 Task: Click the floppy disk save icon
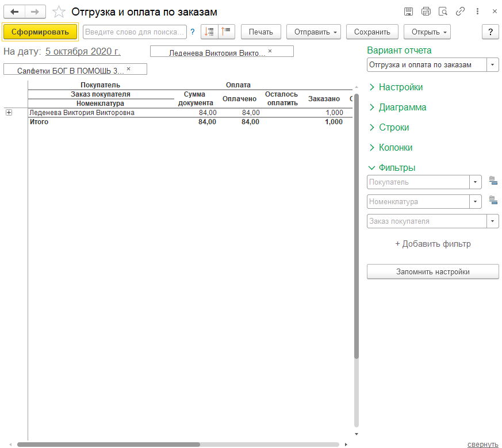pos(408,12)
